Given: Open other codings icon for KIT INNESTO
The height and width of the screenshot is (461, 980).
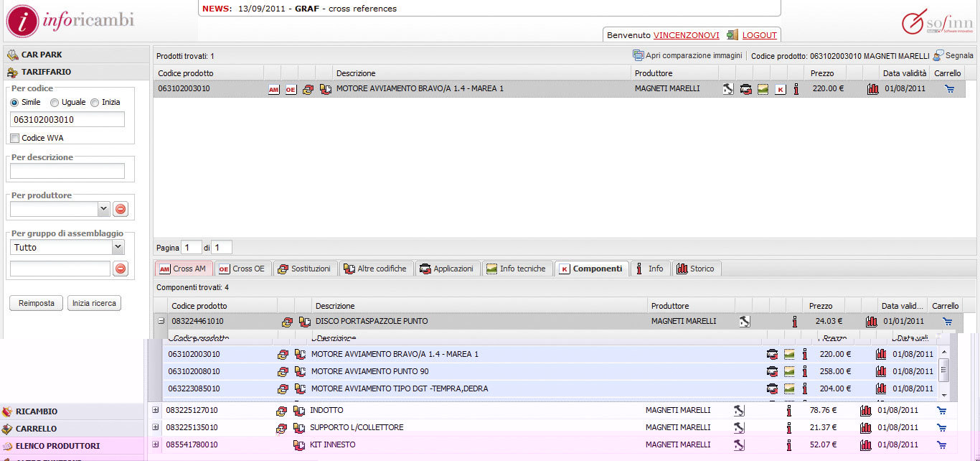Looking at the screenshot, I should [x=299, y=445].
